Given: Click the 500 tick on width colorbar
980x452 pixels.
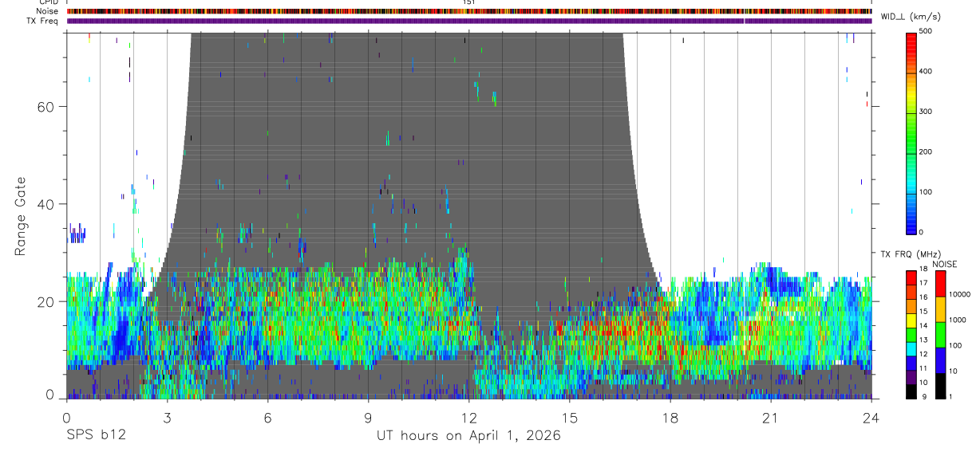Looking at the screenshot, I should click(927, 32).
